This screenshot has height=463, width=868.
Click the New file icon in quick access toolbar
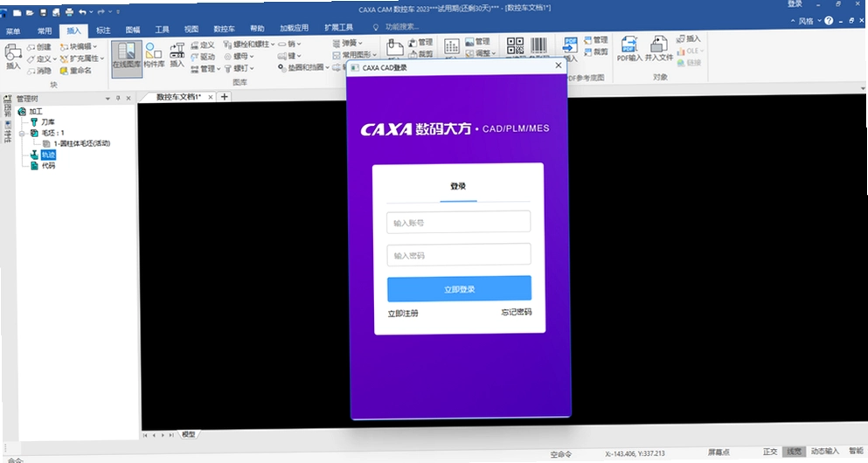[17, 12]
